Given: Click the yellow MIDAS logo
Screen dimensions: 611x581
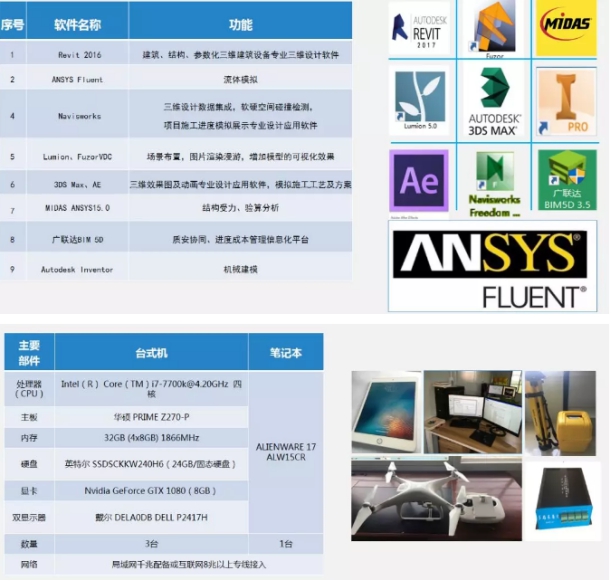Looking at the screenshot, I should (x=566, y=27).
